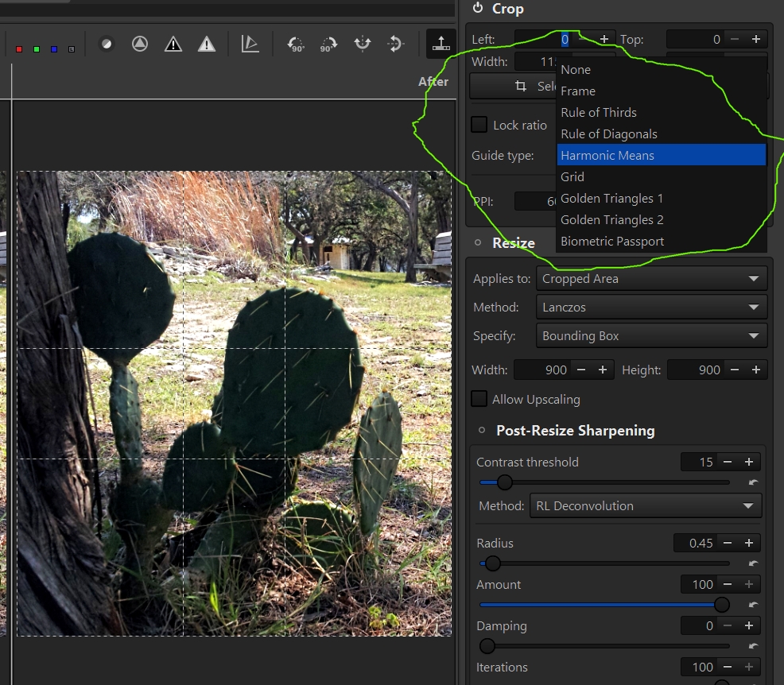Decrease Contrast threshold with minus button
784x685 pixels.
[x=728, y=462]
